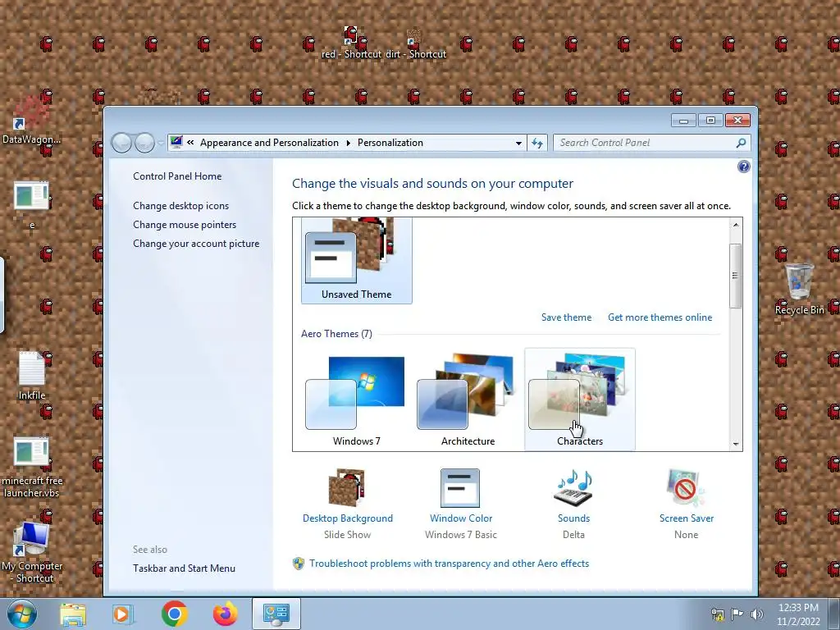Expand the breadcrumb arrow after Appearance and Personalization
The width and height of the screenshot is (840, 630).
point(348,143)
